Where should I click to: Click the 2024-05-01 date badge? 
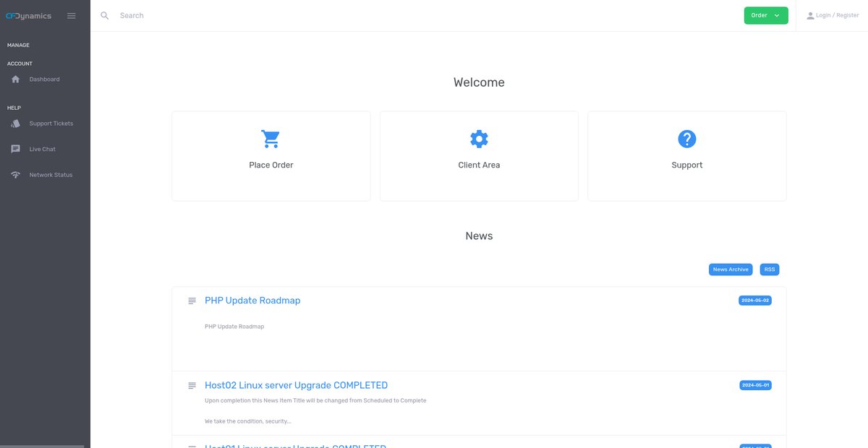(755, 386)
